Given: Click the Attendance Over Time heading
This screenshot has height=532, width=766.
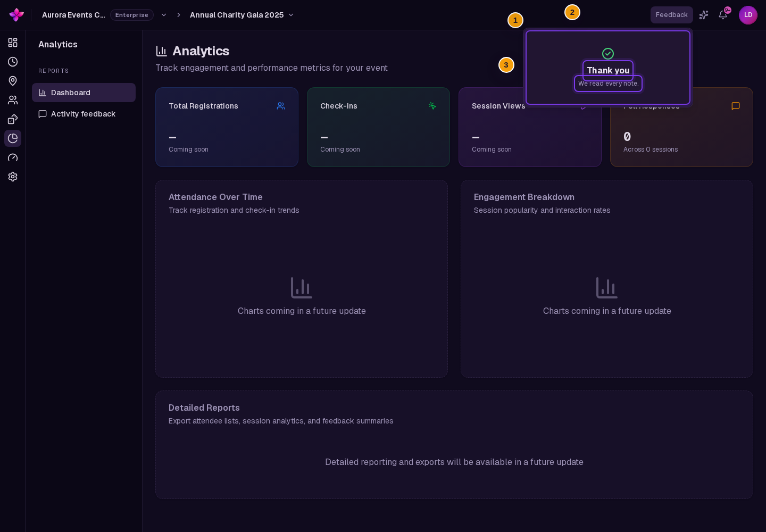Looking at the screenshot, I should (215, 197).
